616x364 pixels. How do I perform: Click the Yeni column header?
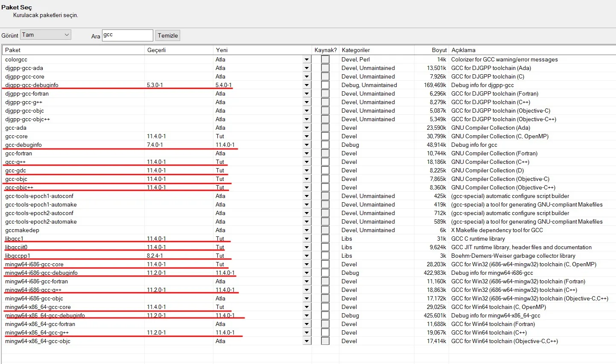(x=263, y=50)
